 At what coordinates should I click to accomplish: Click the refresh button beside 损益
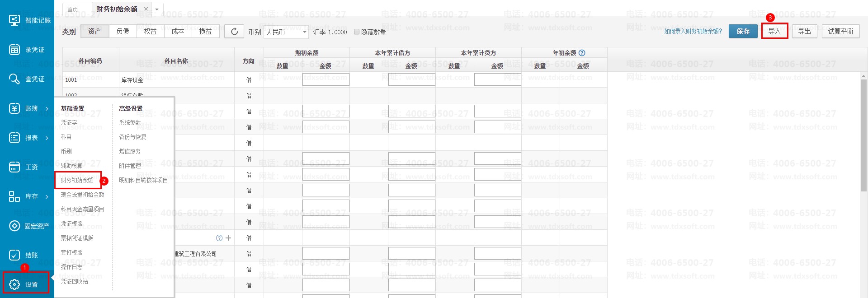(234, 32)
